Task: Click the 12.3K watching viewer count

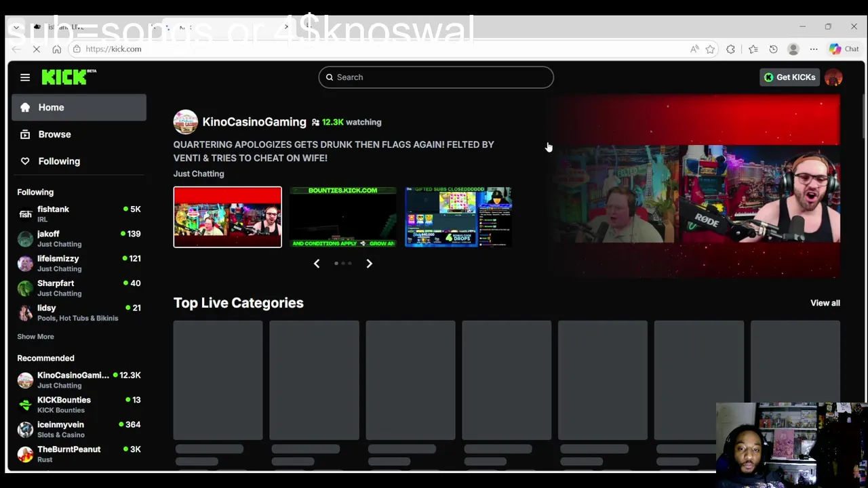Action: point(347,122)
